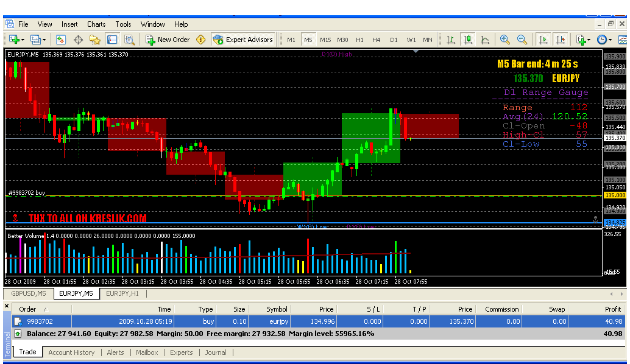Switch chart to D1 timeframe
The height and width of the screenshot is (364, 630).
tap(394, 40)
